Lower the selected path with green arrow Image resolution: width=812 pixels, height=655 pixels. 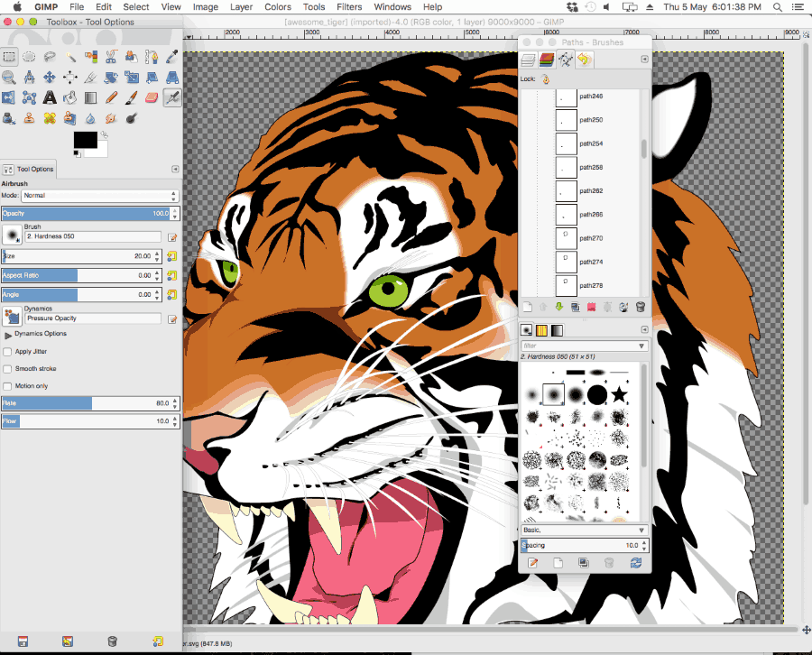(x=558, y=307)
